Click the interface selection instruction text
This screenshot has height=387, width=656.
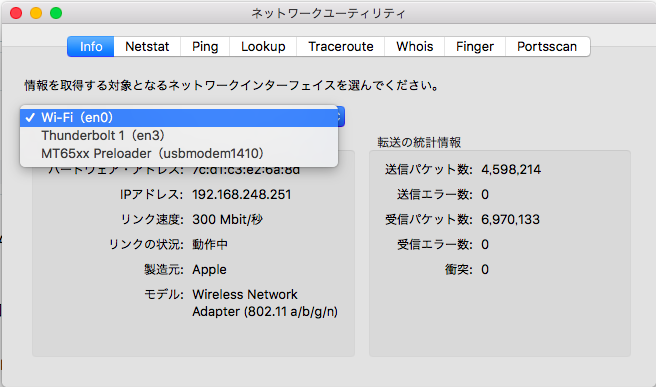(x=232, y=86)
